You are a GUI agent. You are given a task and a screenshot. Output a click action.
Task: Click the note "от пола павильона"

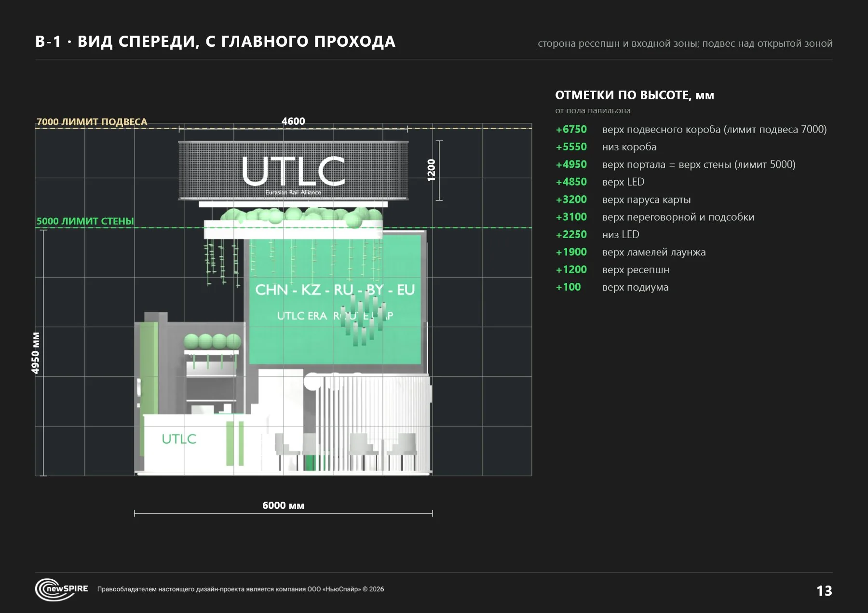click(593, 110)
